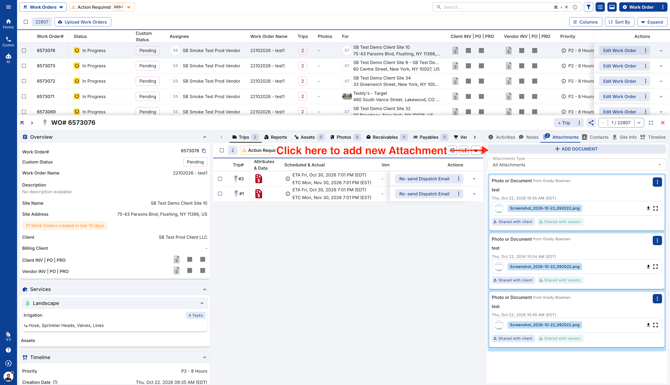Collapse the Timeline section in left panel
Image resolution: width=670 pixels, height=385 pixels.
point(204,357)
